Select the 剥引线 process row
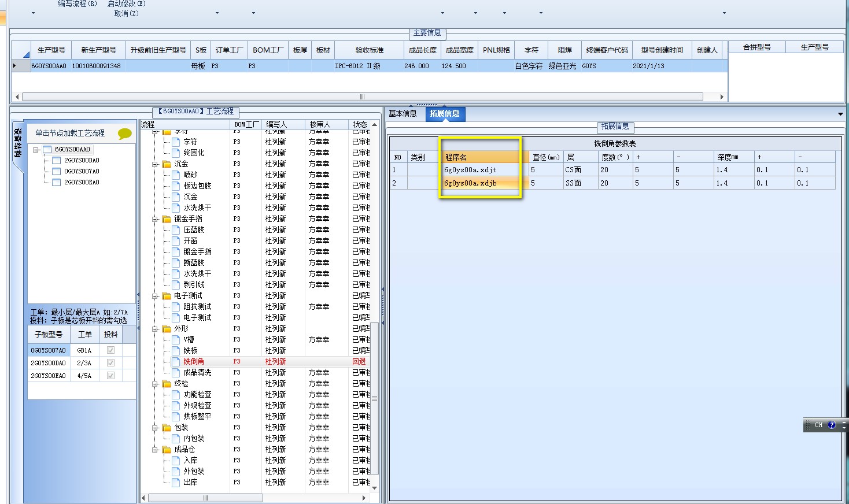The height and width of the screenshot is (504, 849). pyautogui.click(x=254, y=285)
